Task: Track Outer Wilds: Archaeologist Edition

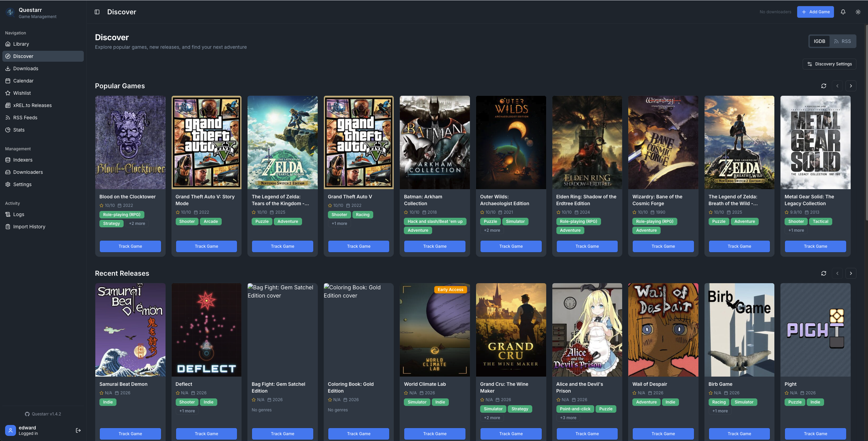Action: click(511, 246)
